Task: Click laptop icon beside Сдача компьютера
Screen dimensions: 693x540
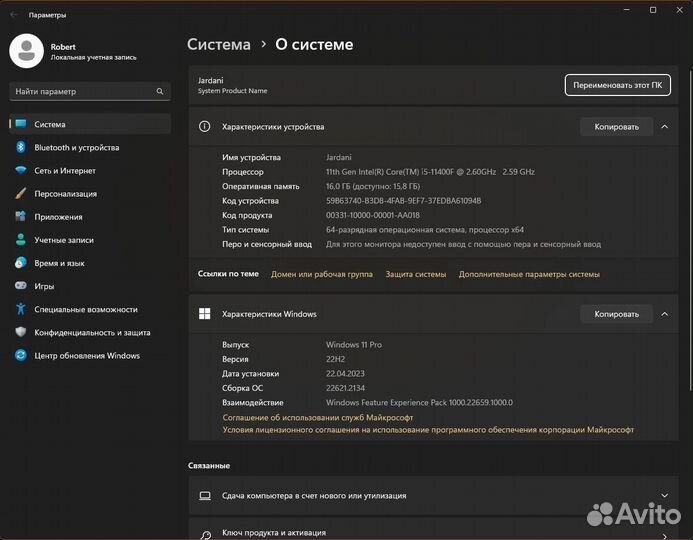Action: [x=205, y=495]
